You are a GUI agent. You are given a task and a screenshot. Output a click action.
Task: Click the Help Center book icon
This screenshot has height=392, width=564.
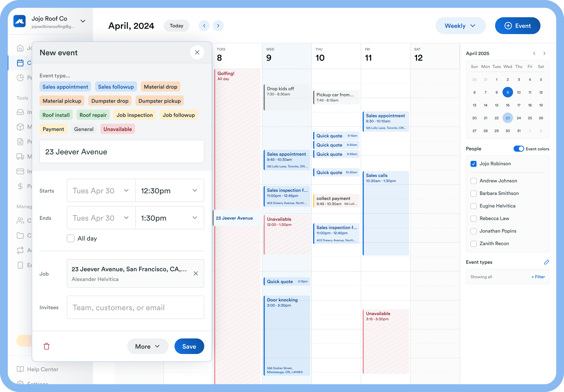tap(20, 369)
